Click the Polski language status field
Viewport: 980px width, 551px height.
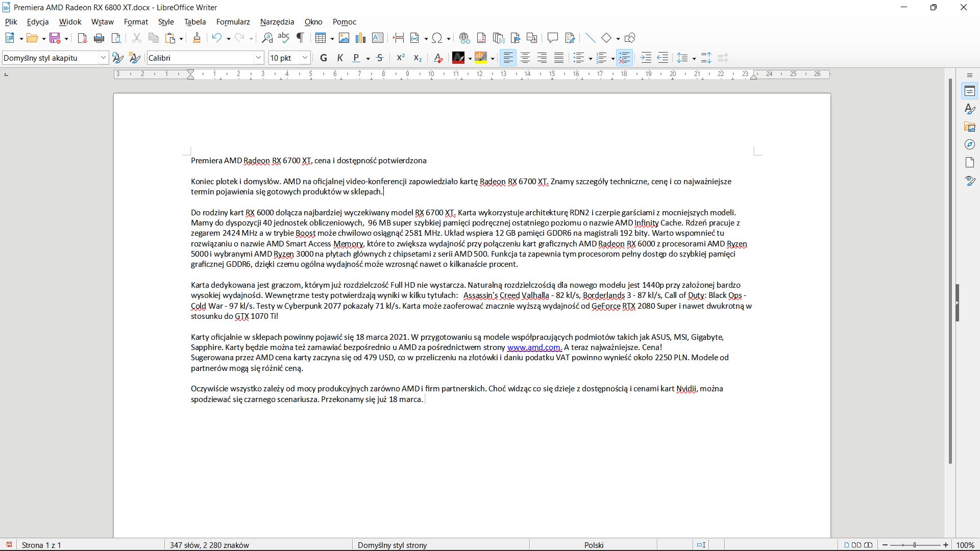[x=594, y=545]
